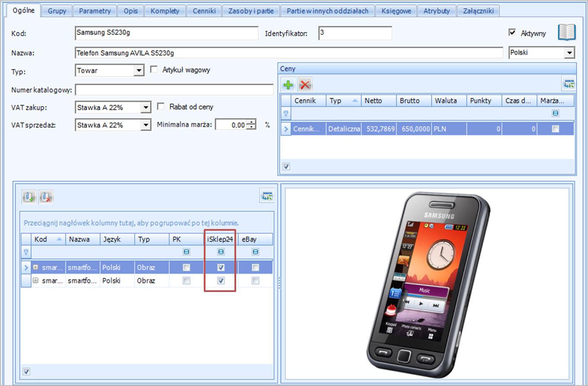Toggle PK checkbox in the second attachment row

pos(186,281)
